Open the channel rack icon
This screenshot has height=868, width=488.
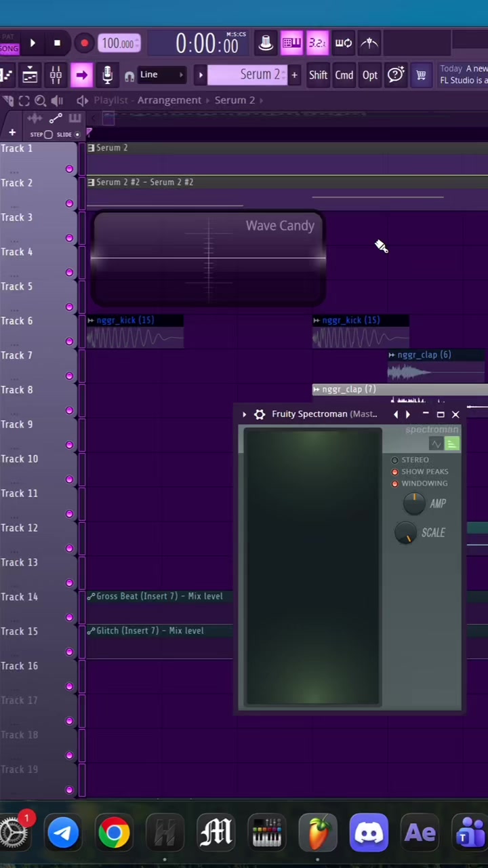[x=30, y=75]
